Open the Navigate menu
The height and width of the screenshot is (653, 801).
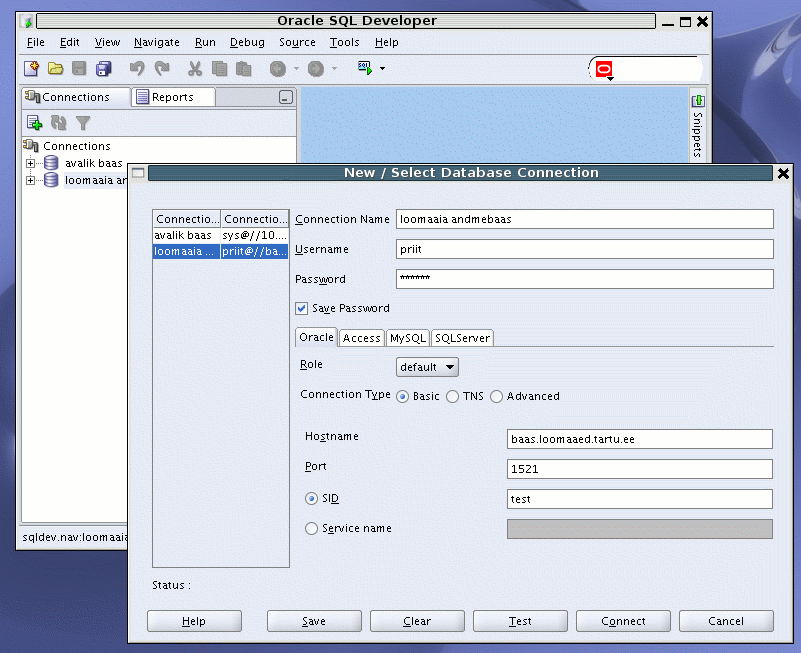pos(157,42)
